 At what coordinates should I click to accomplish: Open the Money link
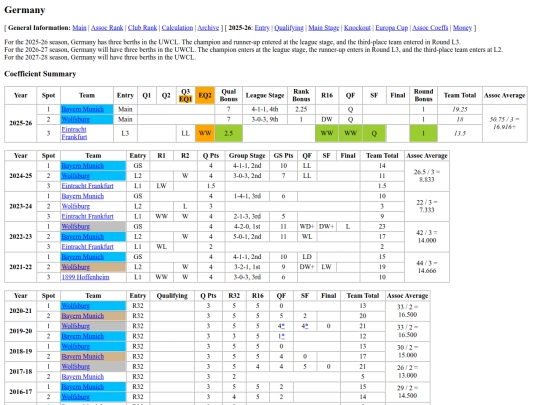(462, 28)
